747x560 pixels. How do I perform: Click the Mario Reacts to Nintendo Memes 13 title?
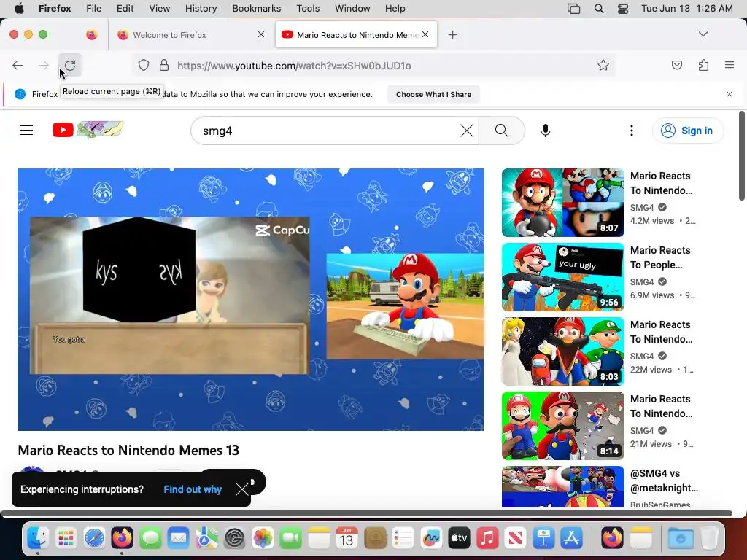coord(128,450)
